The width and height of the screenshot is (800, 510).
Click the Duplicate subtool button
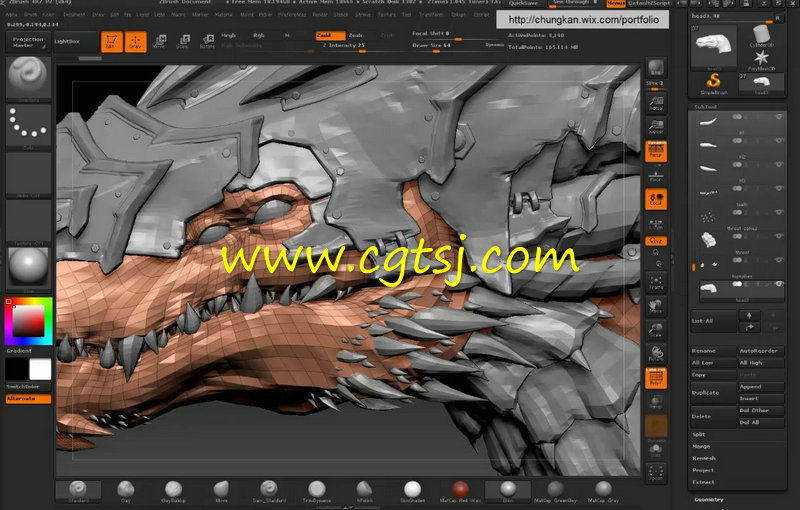click(713, 393)
